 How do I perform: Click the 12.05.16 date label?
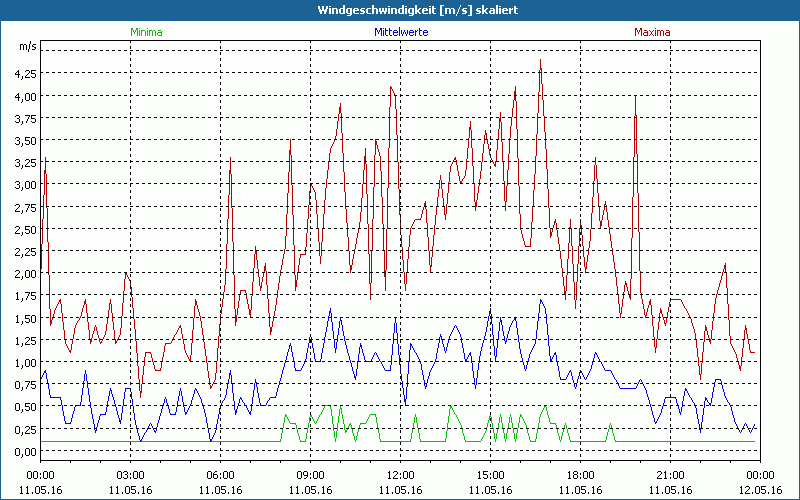tap(760, 490)
